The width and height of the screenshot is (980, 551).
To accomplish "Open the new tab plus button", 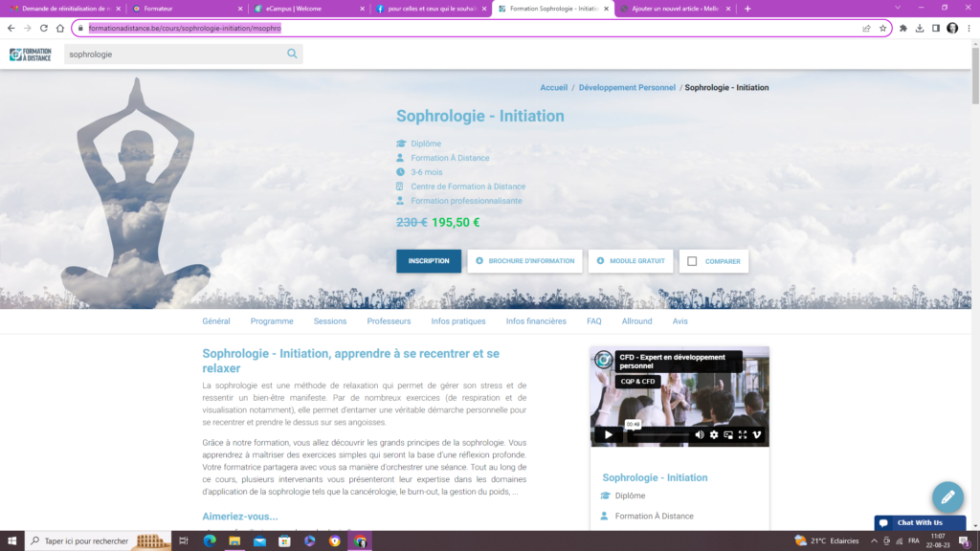I will (747, 9).
